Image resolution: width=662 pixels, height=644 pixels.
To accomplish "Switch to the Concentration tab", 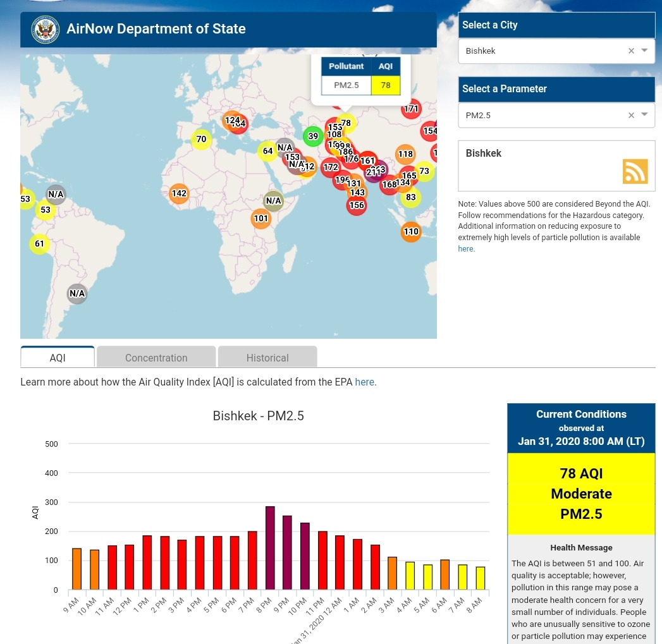I will click(156, 357).
